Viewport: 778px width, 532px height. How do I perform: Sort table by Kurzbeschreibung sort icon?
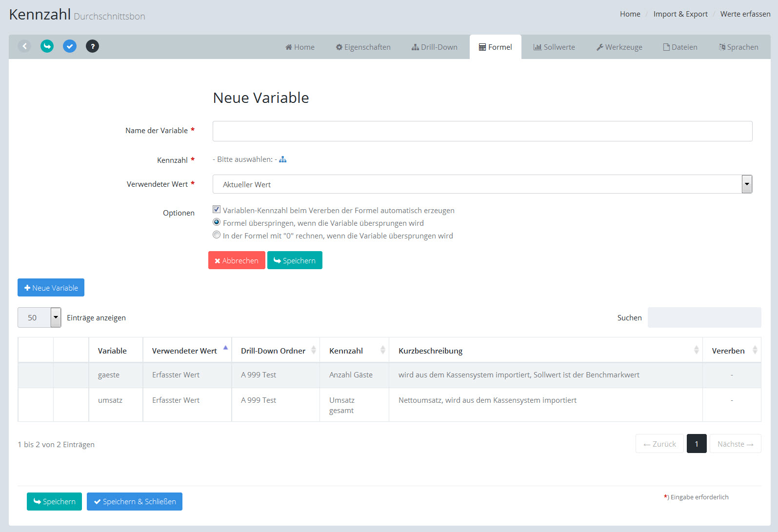(696, 350)
